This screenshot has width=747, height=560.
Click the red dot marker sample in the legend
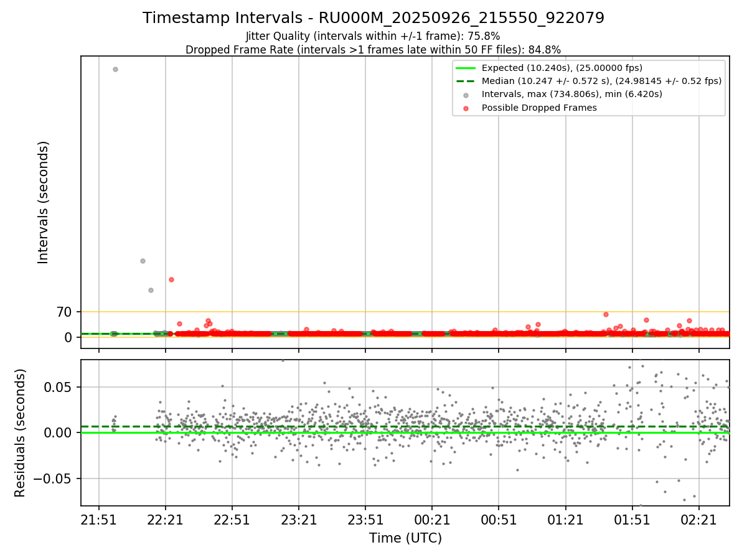(x=466, y=108)
